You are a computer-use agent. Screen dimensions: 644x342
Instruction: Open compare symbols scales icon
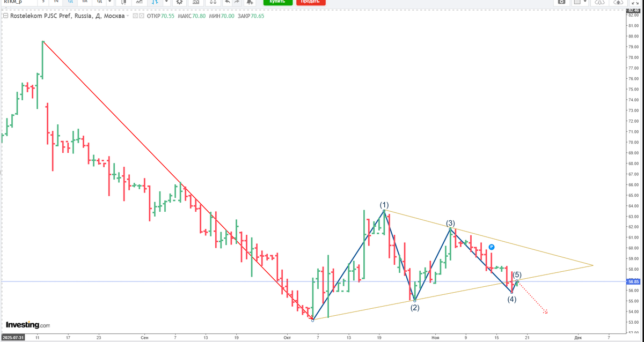click(214, 2)
